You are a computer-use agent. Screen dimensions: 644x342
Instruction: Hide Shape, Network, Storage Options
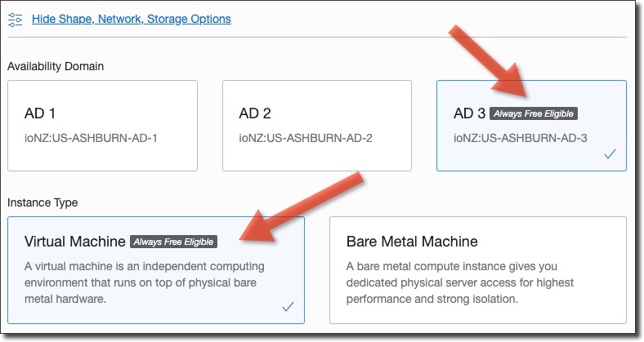[x=131, y=18]
